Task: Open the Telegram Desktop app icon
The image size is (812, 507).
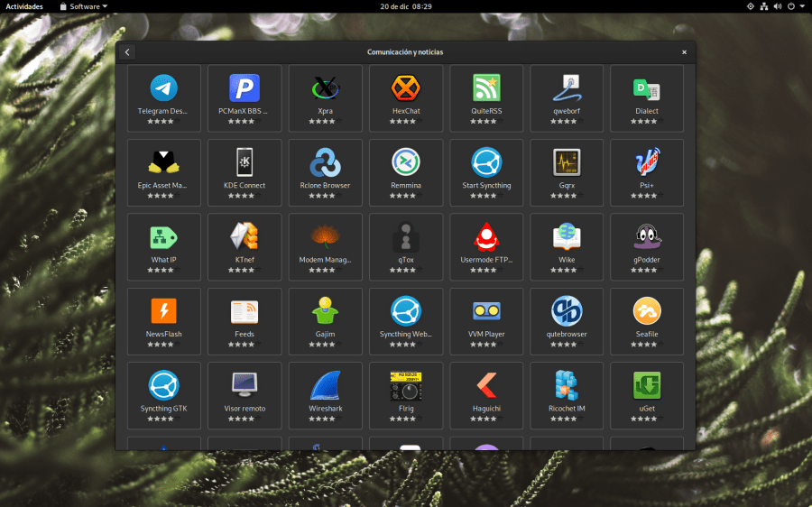Action: (x=163, y=88)
